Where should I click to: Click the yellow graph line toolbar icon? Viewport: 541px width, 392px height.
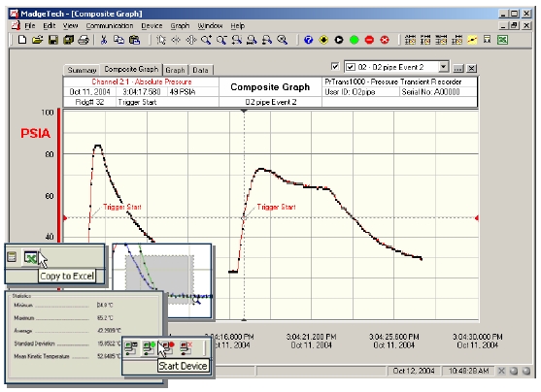coord(472,40)
